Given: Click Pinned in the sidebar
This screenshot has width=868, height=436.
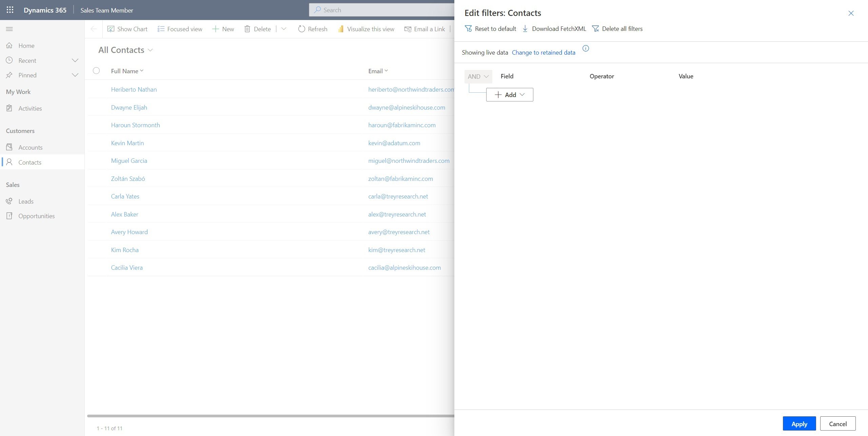Looking at the screenshot, I should pos(27,75).
